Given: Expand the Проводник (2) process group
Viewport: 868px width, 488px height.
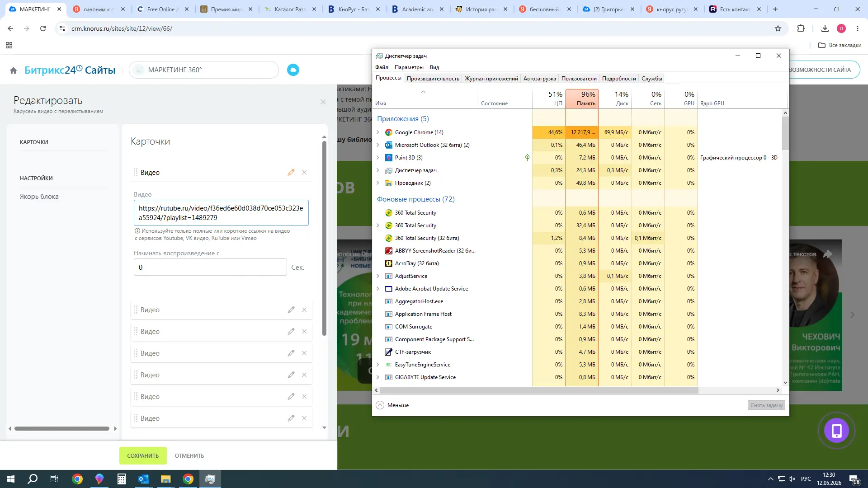Looking at the screenshot, I should coord(378,183).
